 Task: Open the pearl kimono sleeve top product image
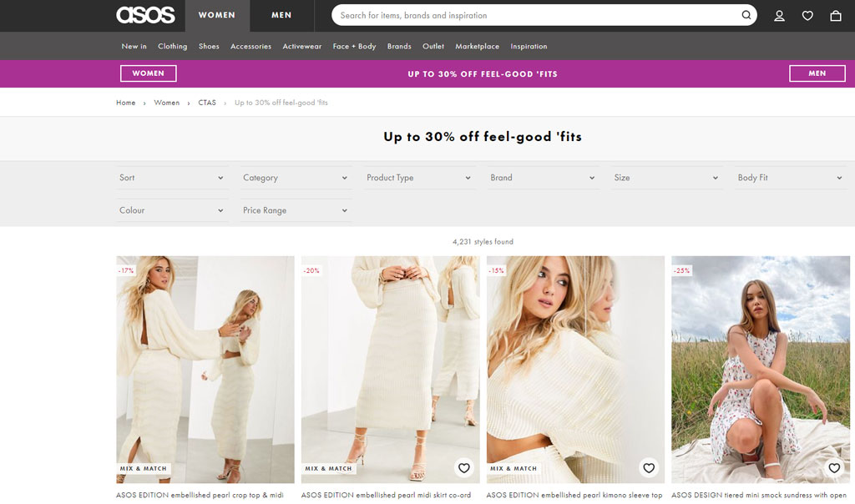click(x=575, y=370)
